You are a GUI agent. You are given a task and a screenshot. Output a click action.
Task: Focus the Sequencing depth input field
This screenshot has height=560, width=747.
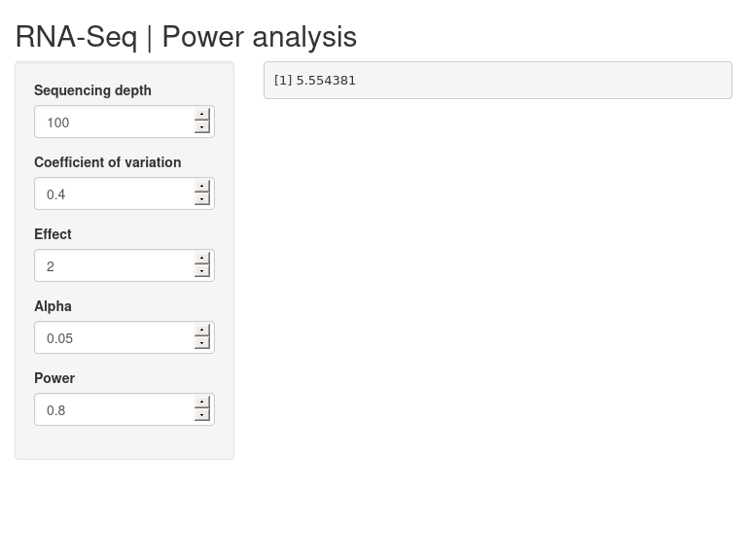pyautogui.click(x=115, y=122)
